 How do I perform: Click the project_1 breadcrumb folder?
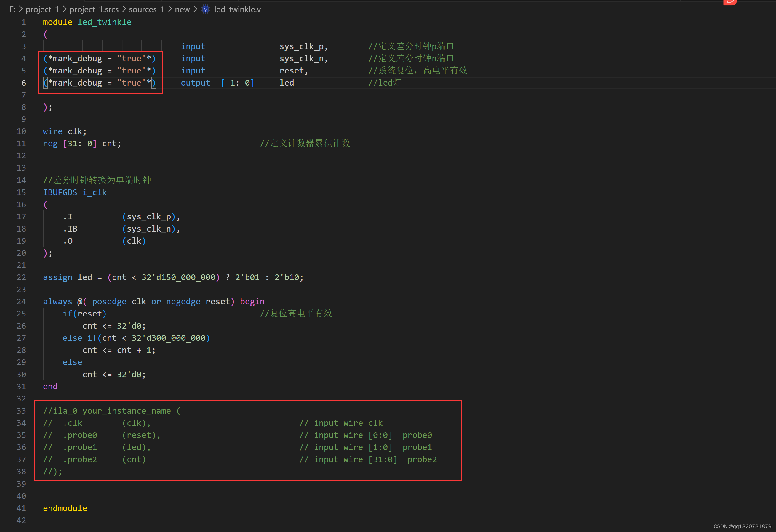pos(42,9)
